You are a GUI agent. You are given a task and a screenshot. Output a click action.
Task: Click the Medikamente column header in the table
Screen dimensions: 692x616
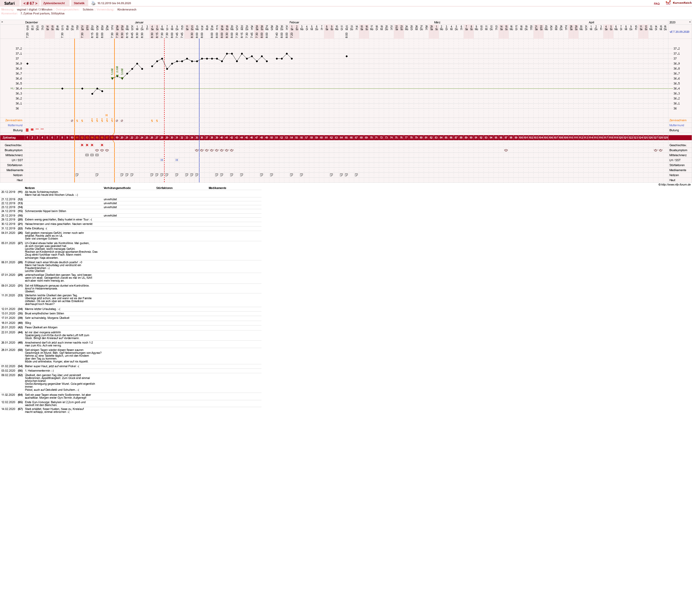click(217, 188)
